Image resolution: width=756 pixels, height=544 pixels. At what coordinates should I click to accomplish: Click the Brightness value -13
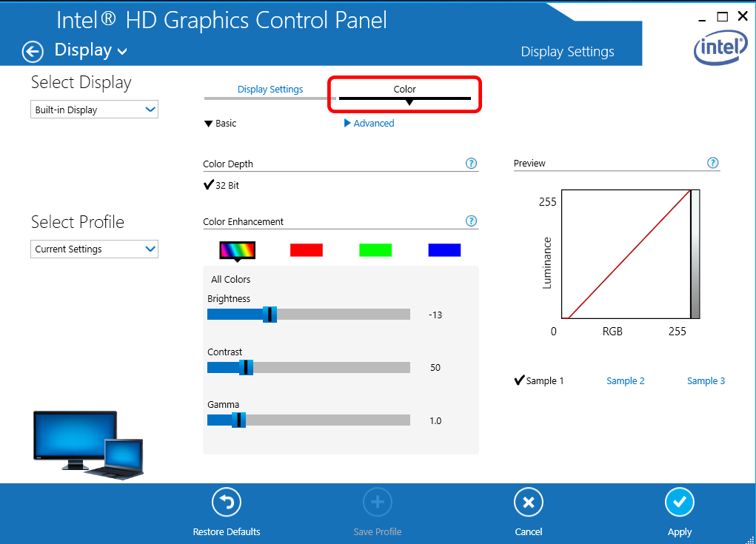[435, 315]
